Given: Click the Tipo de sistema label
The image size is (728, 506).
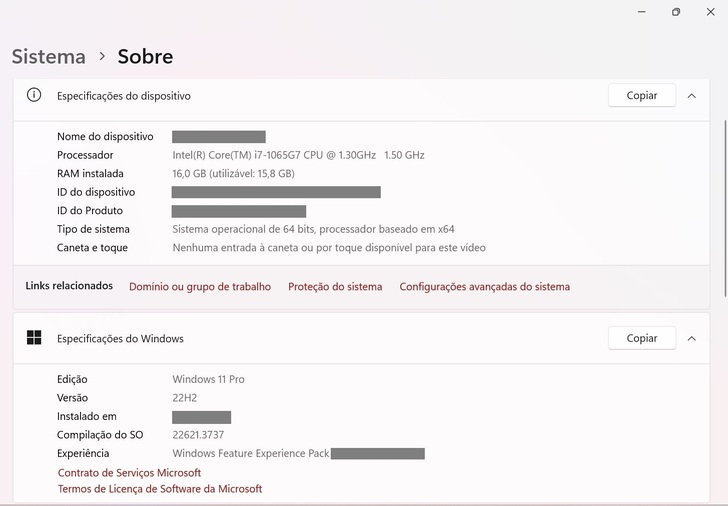Looking at the screenshot, I should (93, 229).
